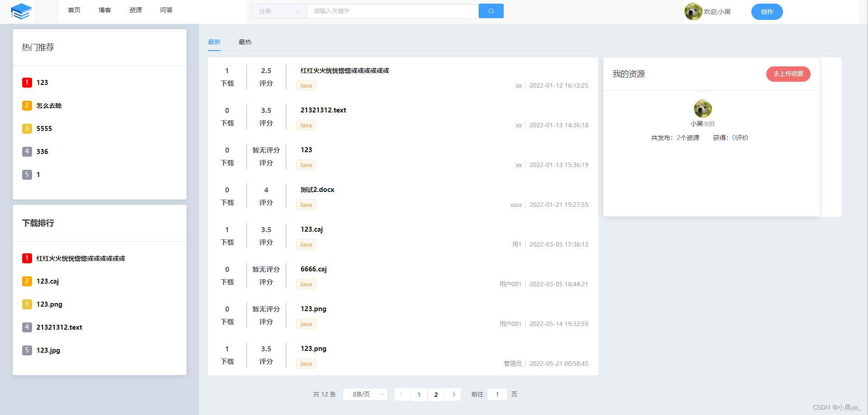Open the 分类 category dropdown
868x415 pixels.
(279, 11)
